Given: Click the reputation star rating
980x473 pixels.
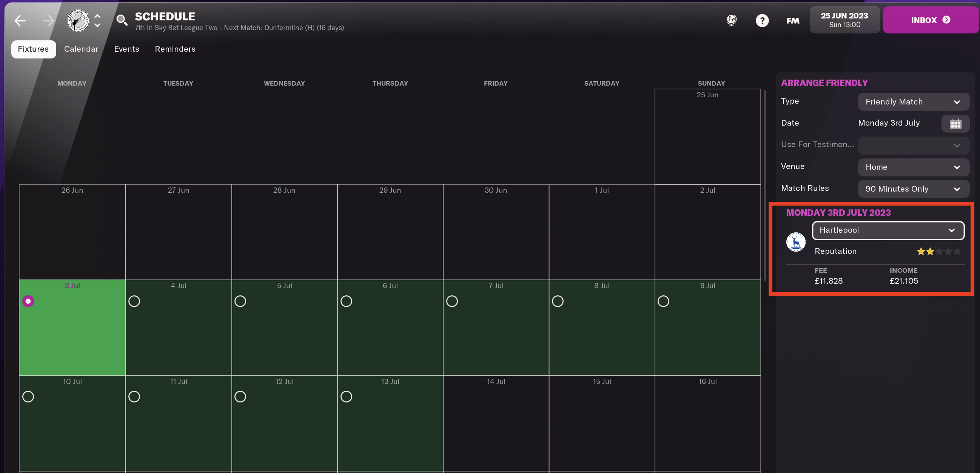Looking at the screenshot, I should 938,251.
